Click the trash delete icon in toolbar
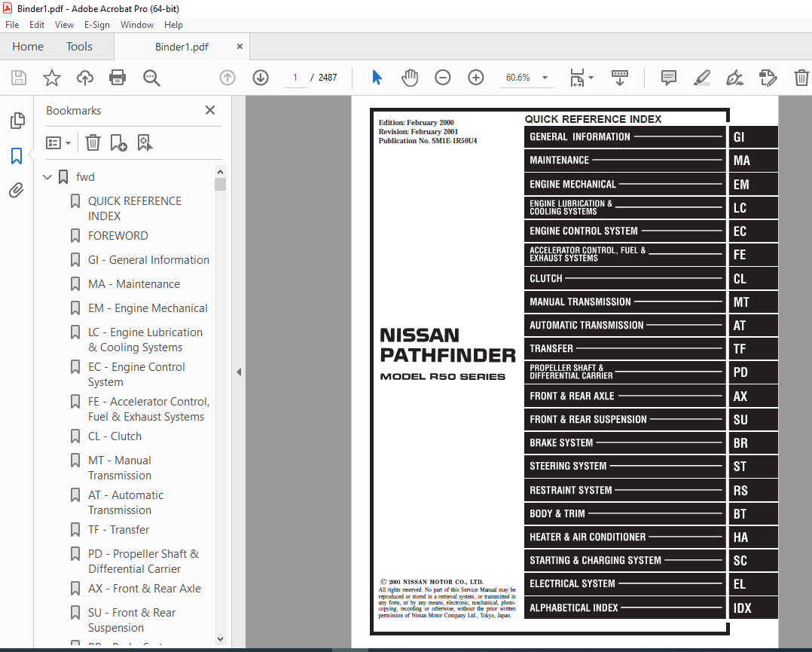Viewport: 812px width, 652px height. 801,78
